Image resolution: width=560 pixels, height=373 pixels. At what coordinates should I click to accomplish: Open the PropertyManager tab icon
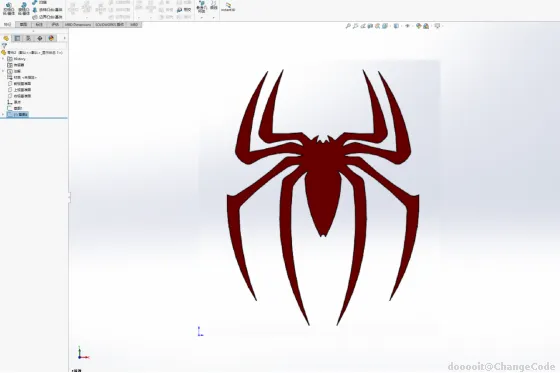click(17, 38)
